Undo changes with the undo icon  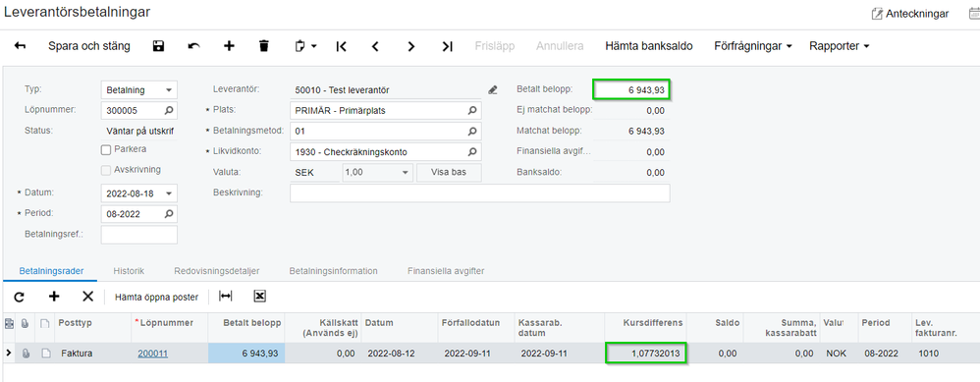pyautogui.click(x=193, y=46)
